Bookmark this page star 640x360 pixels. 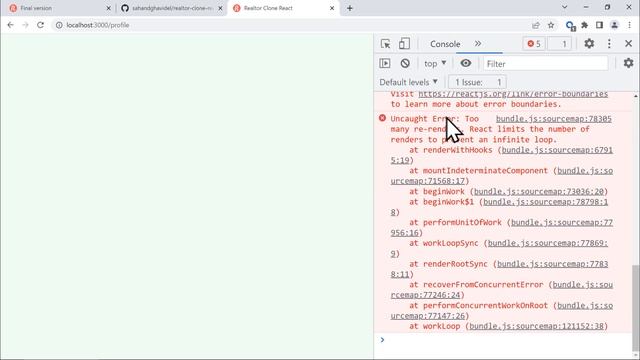551,25
